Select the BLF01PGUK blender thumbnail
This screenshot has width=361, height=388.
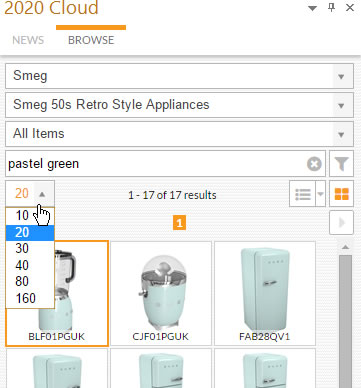57,293
